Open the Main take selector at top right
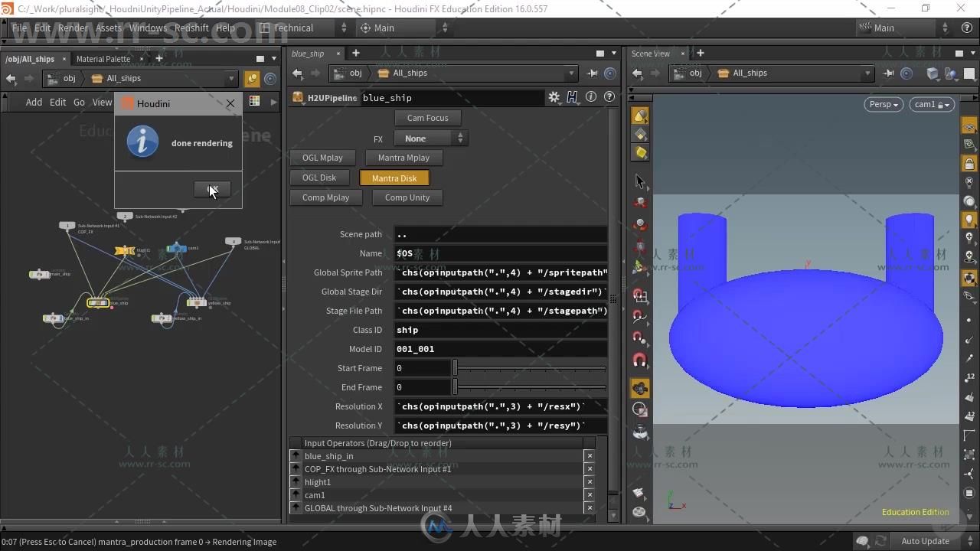 (905, 28)
